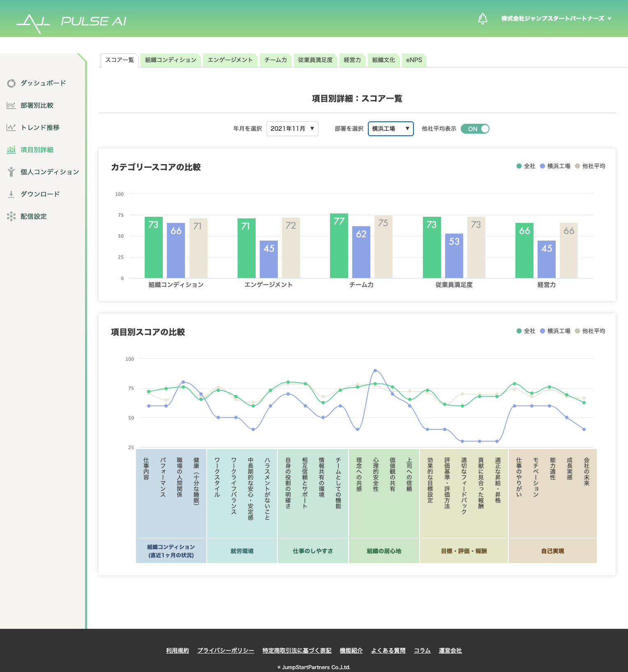The image size is (628, 672).
Task: Open the 年月 dropdown showing 2021年11月
Action: (x=292, y=129)
